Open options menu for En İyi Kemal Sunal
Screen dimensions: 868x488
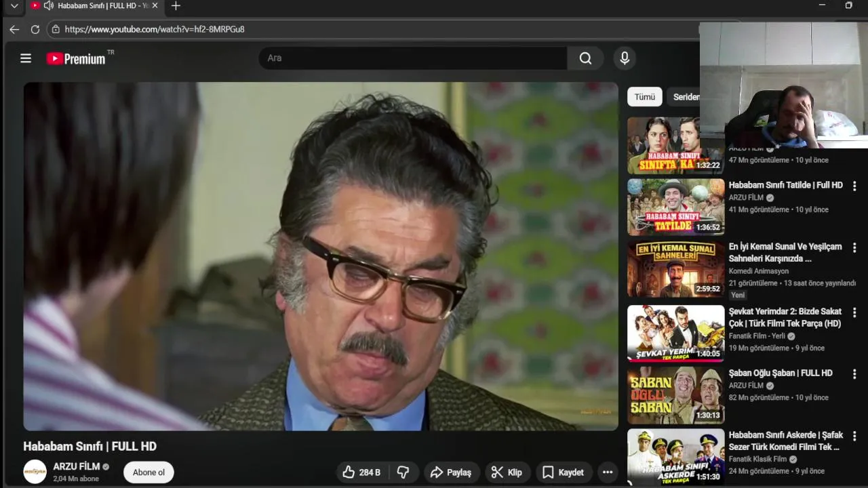coord(854,248)
